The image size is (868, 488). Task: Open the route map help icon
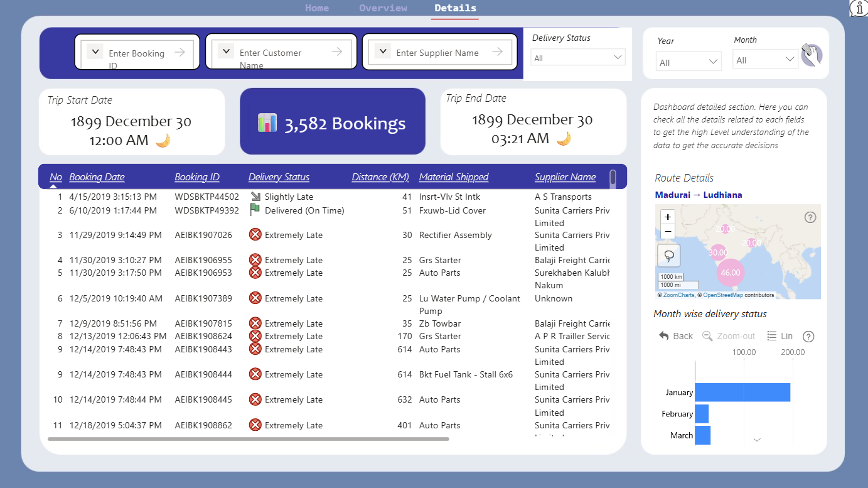(810, 217)
